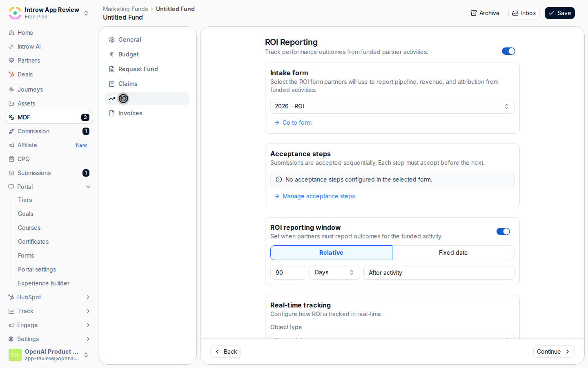This screenshot has height=368, width=588.
Task: Click the Assets folder icon
Action: (x=11, y=103)
